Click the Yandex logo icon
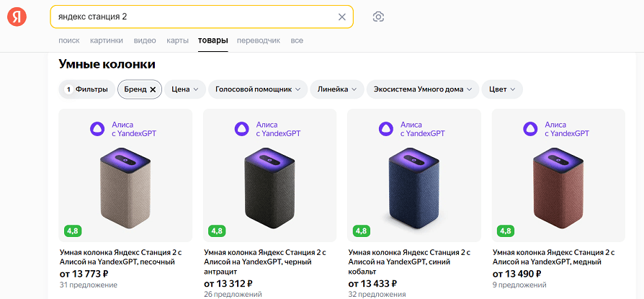Image resolution: width=644 pixels, height=299 pixels. (17, 17)
